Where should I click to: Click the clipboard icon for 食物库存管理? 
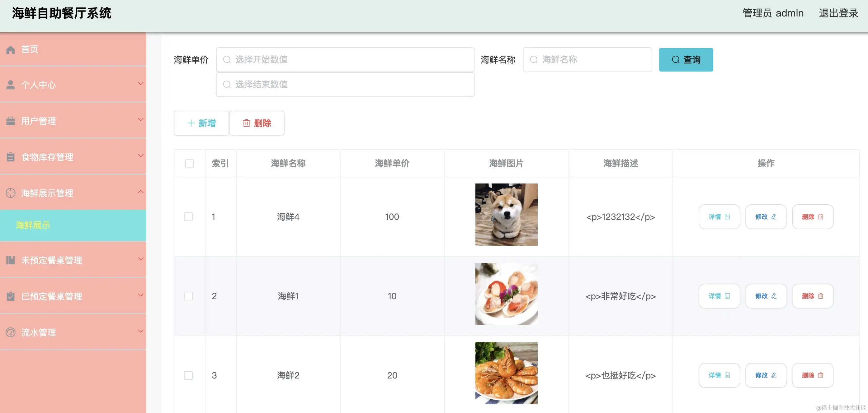[x=11, y=157]
